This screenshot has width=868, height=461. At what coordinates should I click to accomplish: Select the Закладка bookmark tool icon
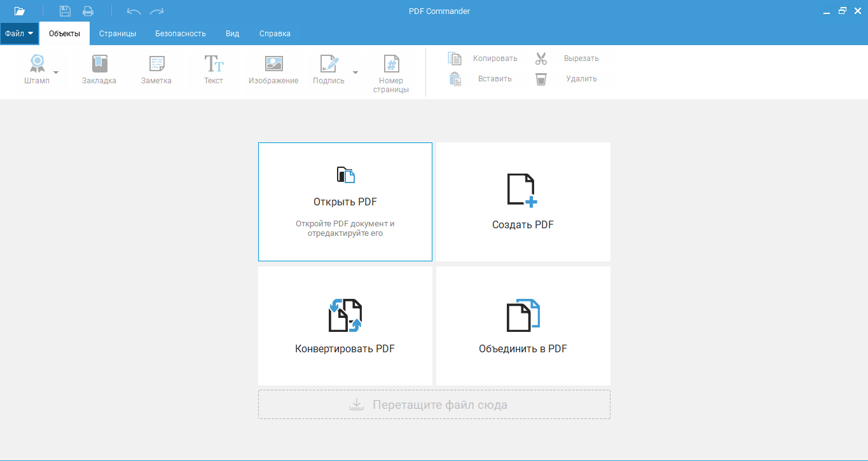(x=99, y=63)
